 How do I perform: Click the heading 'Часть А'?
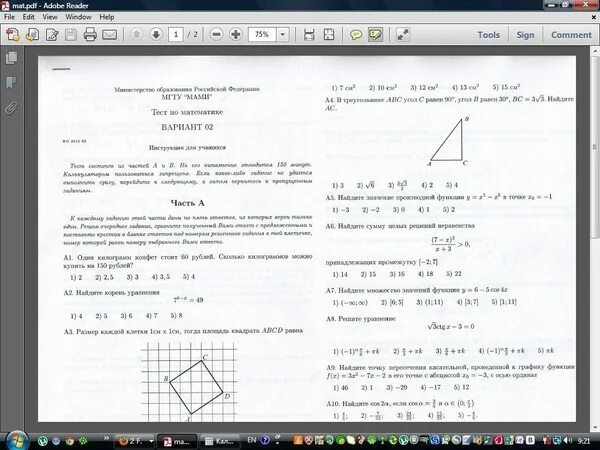(x=187, y=203)
